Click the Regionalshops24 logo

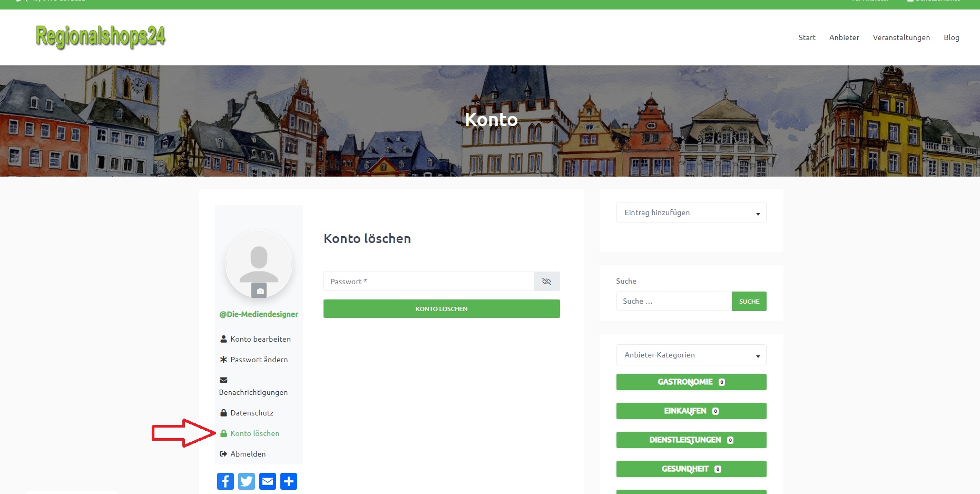[100, 37]
